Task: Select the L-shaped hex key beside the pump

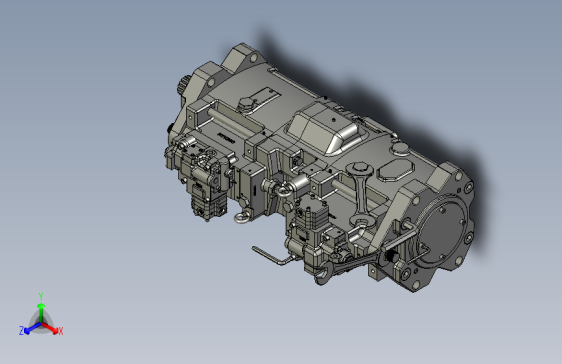Action: pos(274,256)
